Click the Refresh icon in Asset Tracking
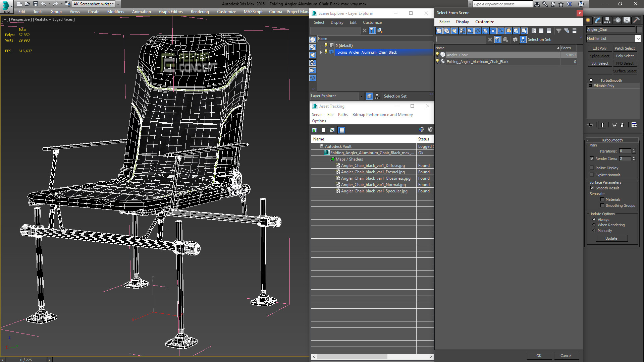The image size is (644, 362). 314,130
